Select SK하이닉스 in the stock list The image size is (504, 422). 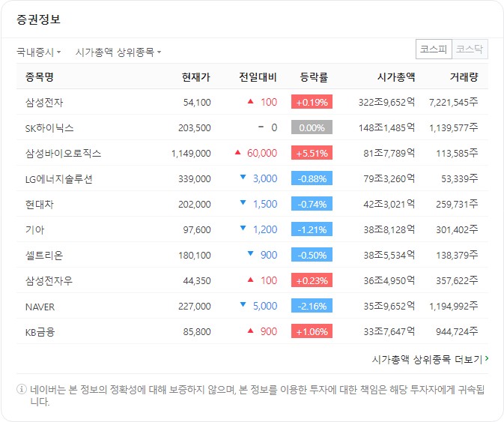click(49, 127)
